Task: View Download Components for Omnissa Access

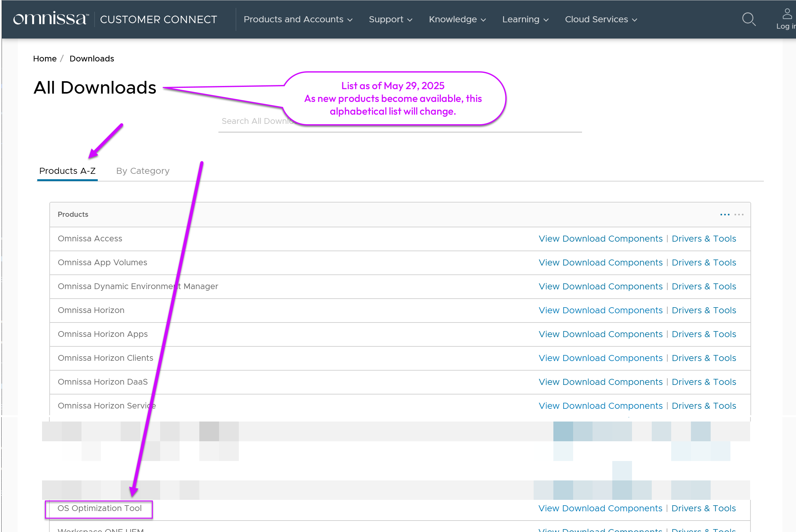Action: pos(601,238)
